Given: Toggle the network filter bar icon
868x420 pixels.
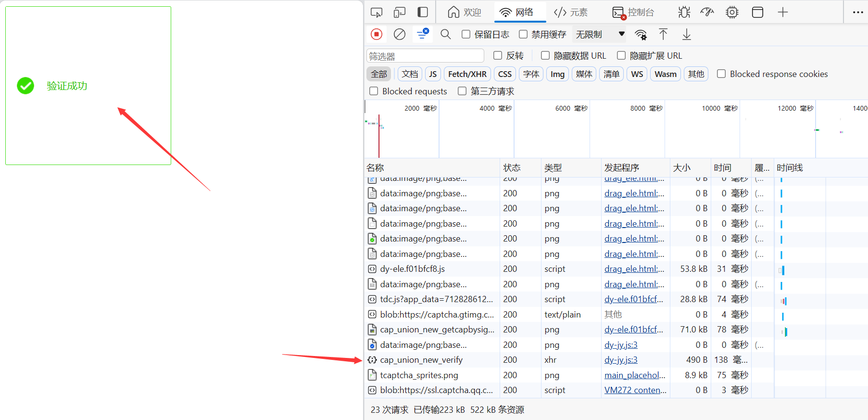Looking at the screenshot, I should pos(423,34).
